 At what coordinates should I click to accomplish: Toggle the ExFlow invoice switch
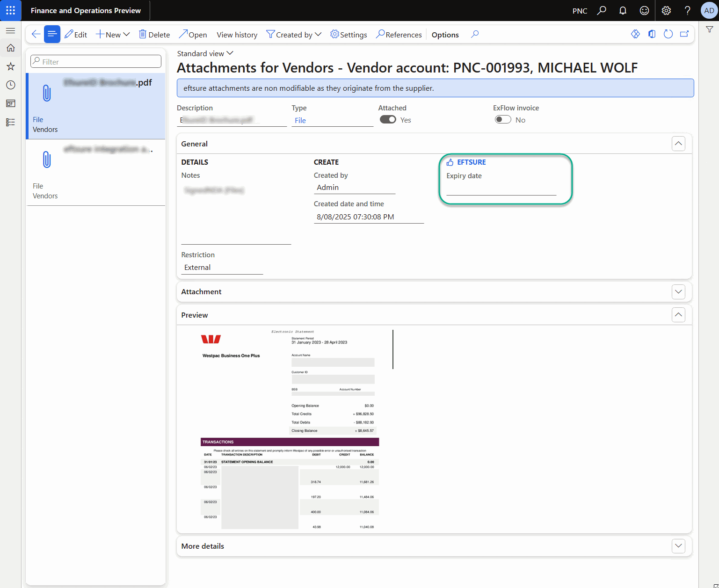pyautogui.click(x=503, y=119)
